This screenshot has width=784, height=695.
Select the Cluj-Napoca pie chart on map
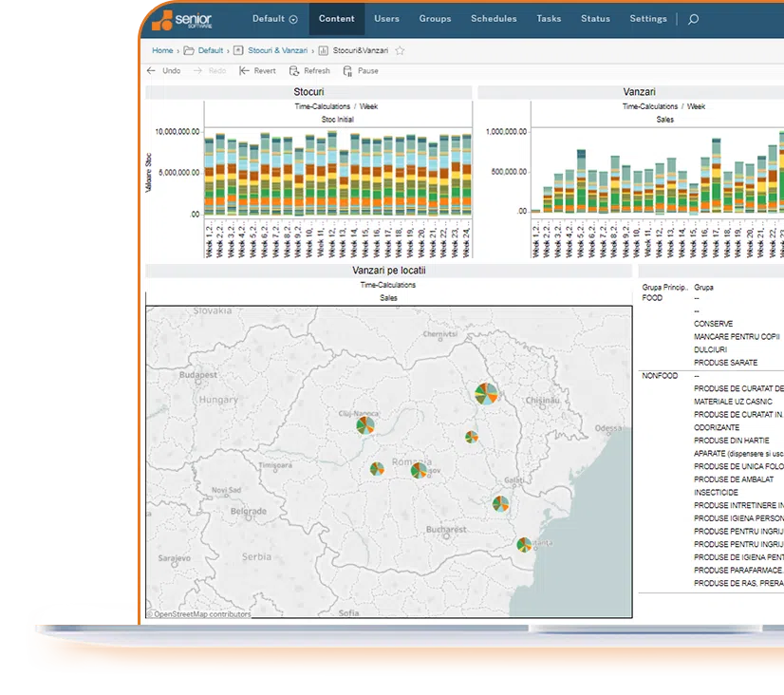365,426
